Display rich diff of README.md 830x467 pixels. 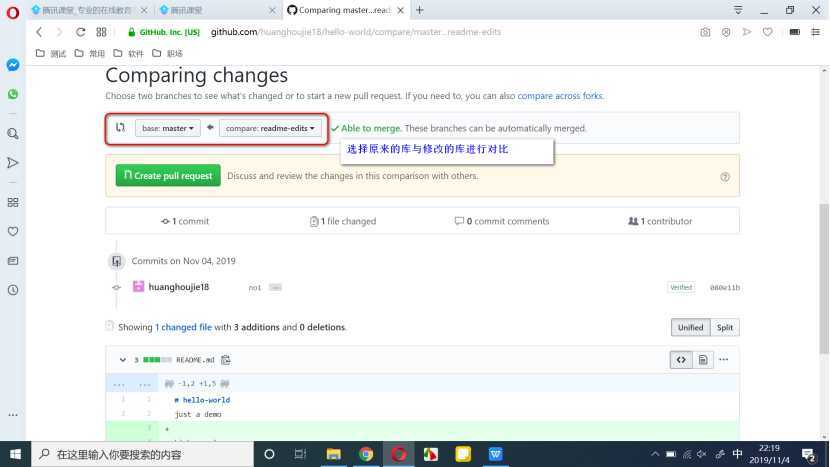pos(702,360)
